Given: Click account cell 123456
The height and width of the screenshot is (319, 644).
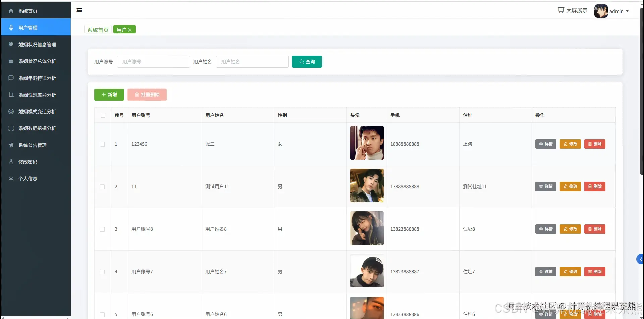Looking at the screenshot, I should pyautogui.click(x=139, y=144).
